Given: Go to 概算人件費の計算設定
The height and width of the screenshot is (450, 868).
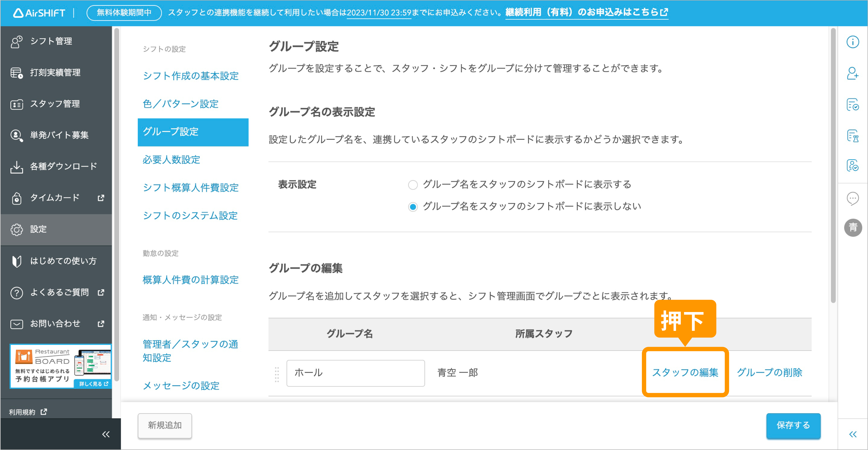Looking at the screenshot, I should pyautogui.click(x=191, y=280).
